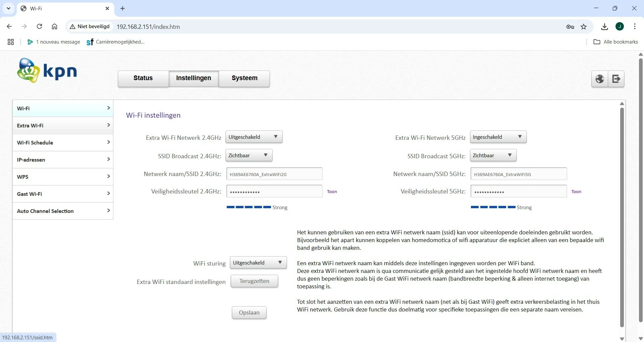This screenshot has height=342, width=644.
Task: Click the 2.4GHz 'Strong' strength label
Action: click(280, 208)
